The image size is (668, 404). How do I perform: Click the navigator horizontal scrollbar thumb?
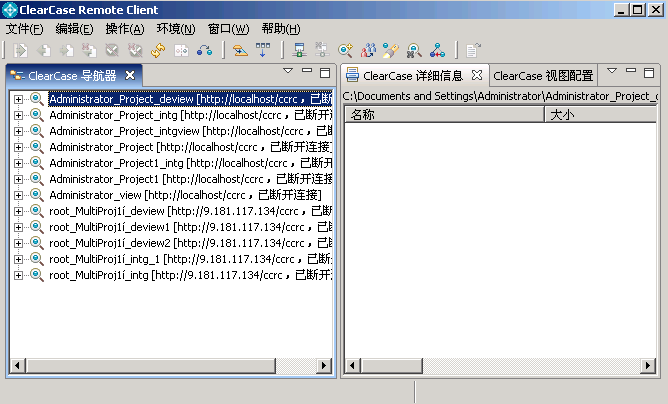click(x=151, y=365)
